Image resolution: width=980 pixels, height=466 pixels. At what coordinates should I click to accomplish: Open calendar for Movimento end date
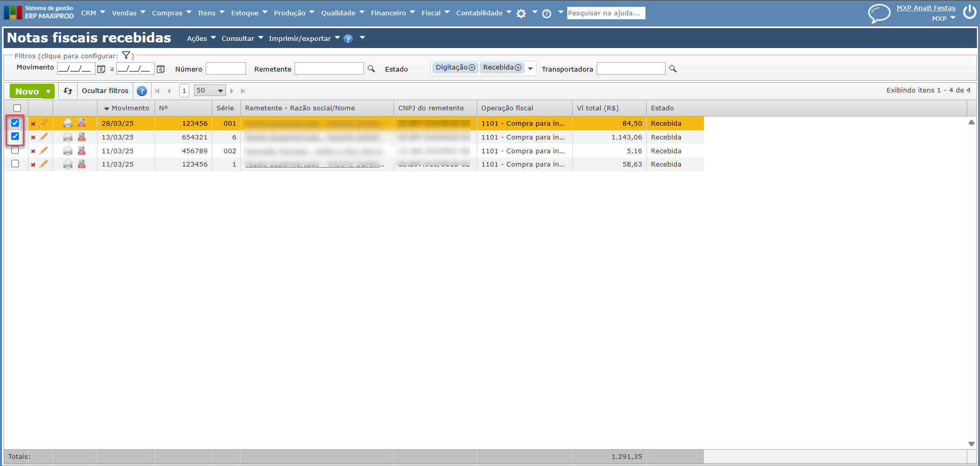tap(160, 69)
